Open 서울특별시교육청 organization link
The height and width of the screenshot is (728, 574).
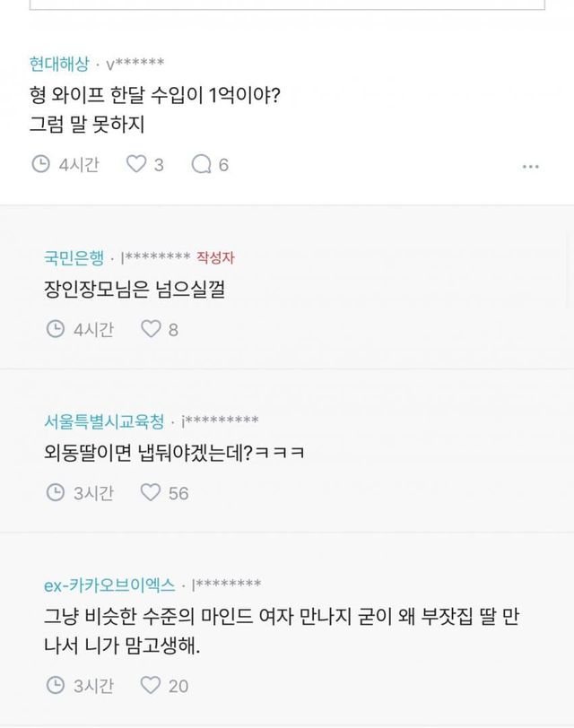(104, 420)
